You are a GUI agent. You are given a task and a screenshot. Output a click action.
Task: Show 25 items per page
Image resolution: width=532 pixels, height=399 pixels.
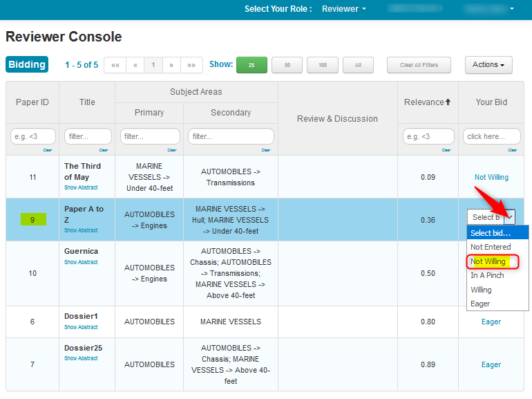[251, 65]
